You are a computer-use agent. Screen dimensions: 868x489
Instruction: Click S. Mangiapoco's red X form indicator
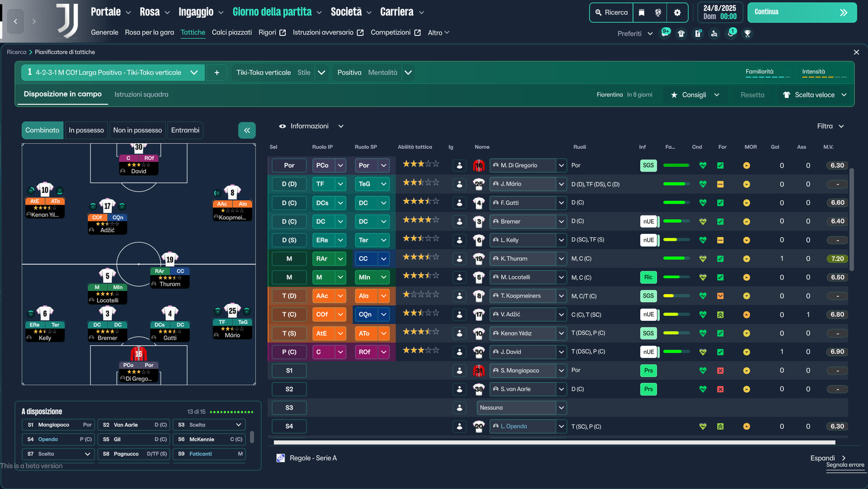720,371
